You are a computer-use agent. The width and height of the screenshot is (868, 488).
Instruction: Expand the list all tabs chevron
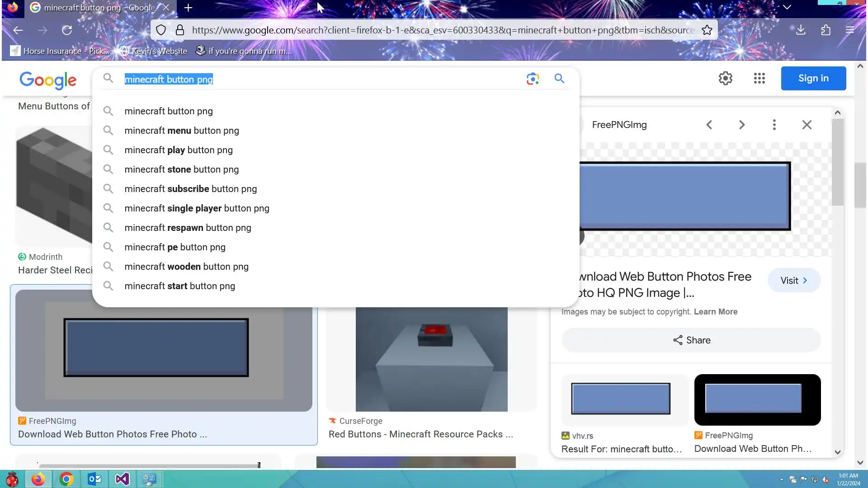pyautogui.click(x=787, y=7)
